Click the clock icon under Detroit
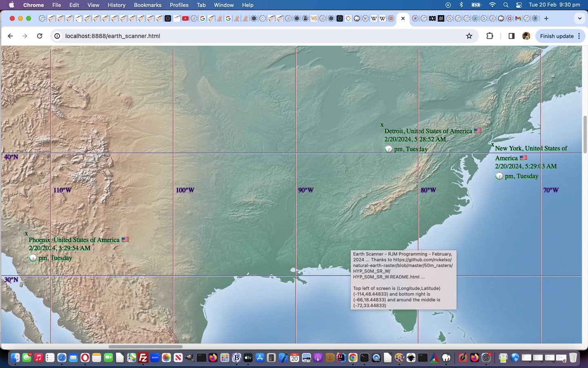The image size is (588, 368). (x=388, y=149)
